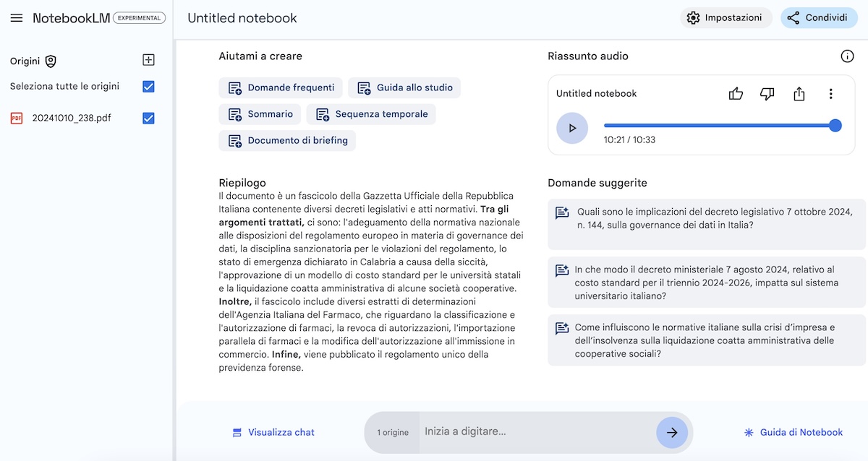This screenshot has width=868, height=461.
Task: Share the audio summary via export icon
Action: point(799,94)
